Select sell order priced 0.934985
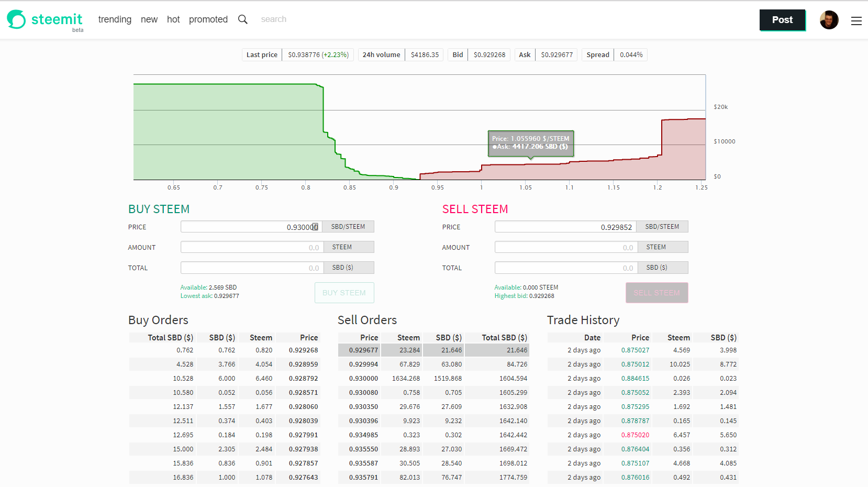 pos(433,435)
